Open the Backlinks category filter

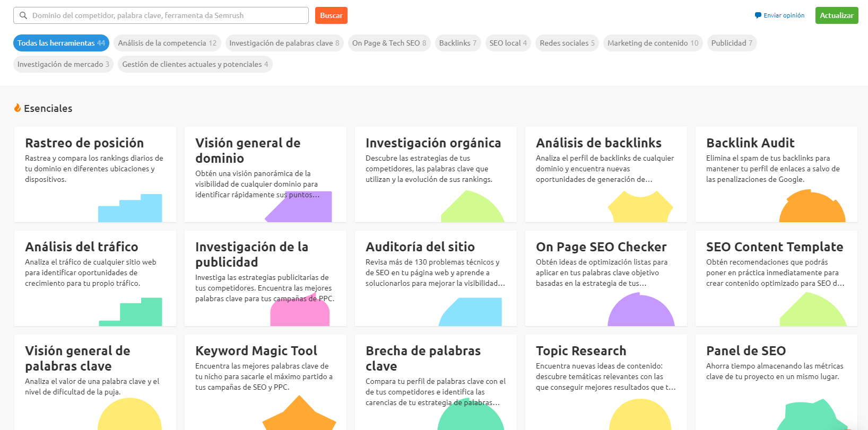point(457,43)
